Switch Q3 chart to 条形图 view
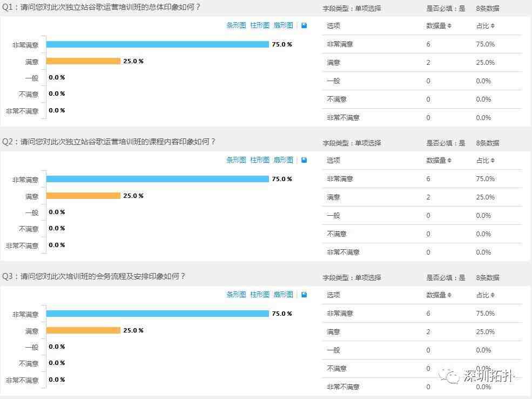The height and width of the screenshot is (399, 532). (x=236, y=295)
